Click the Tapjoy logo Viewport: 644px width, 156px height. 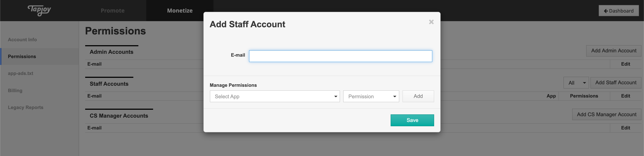(39, 10)
